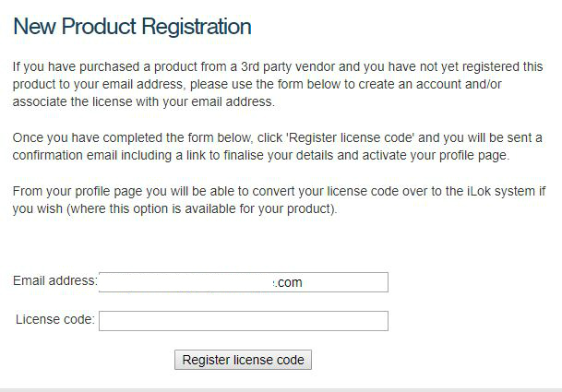Click the gray divider bar at page bottom
562x392 pixels.
coord(281,388)
